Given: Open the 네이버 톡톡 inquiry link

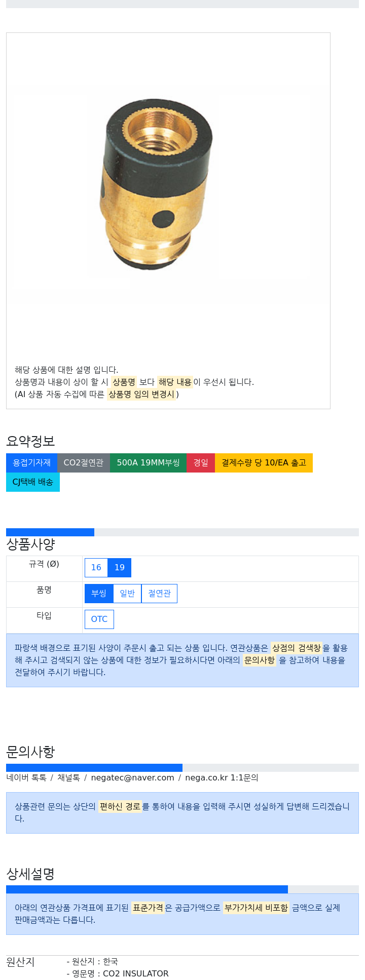Looking at the screenshot, I should tap(26, 777).
